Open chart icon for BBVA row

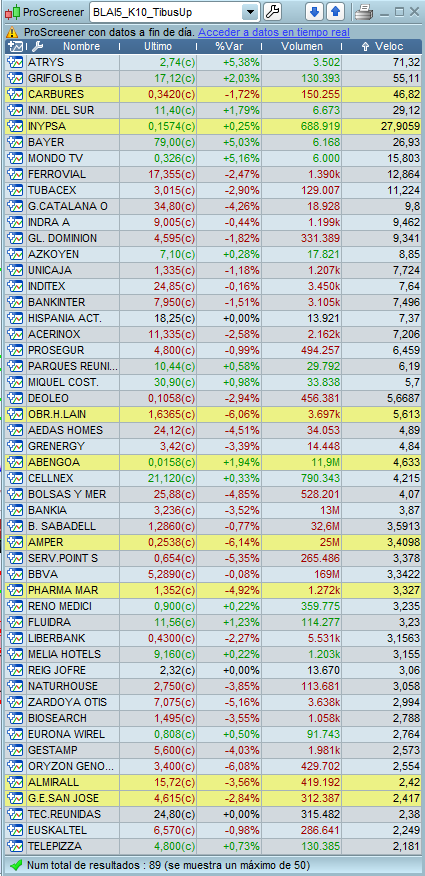coord(14,574)
